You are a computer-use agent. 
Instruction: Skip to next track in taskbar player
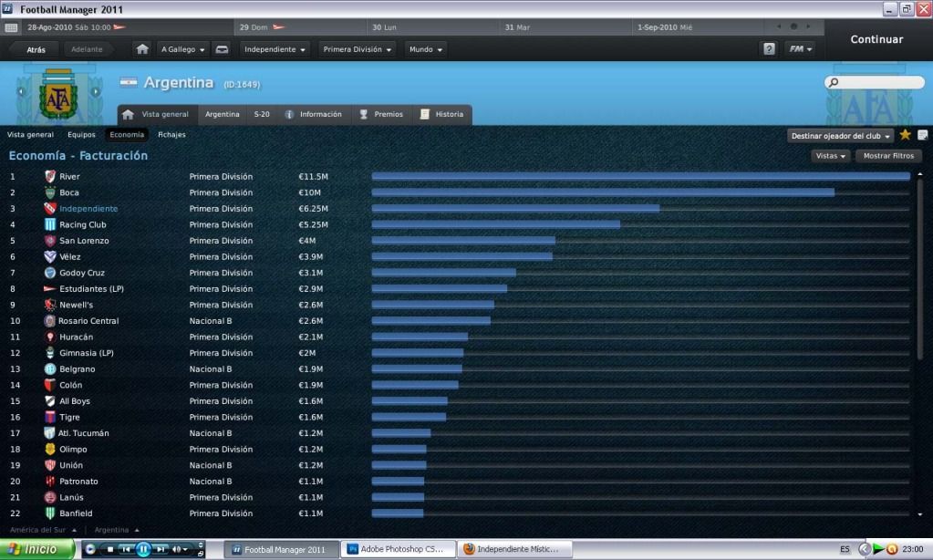[x=161, y=549]
